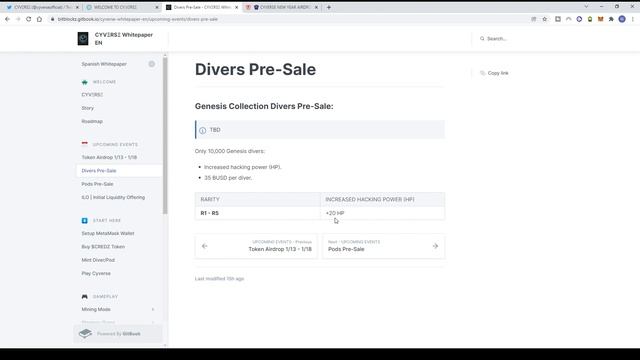Click Powered By GitBook link
This screenshot has width=640, height=360.
[118, 334]
